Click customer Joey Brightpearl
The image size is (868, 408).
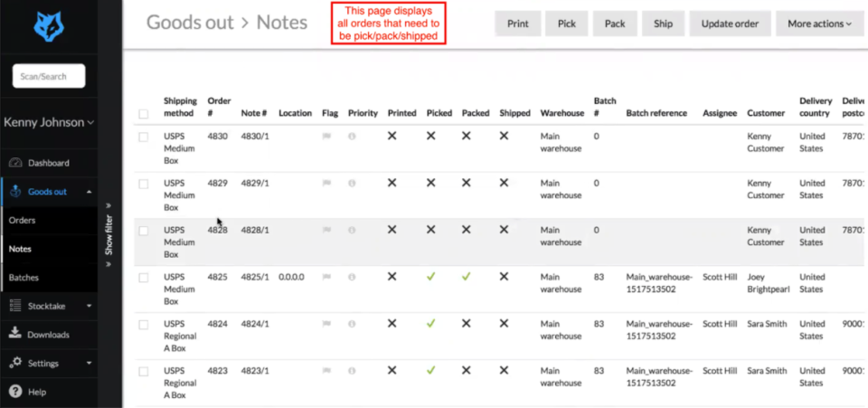point(768,283)
